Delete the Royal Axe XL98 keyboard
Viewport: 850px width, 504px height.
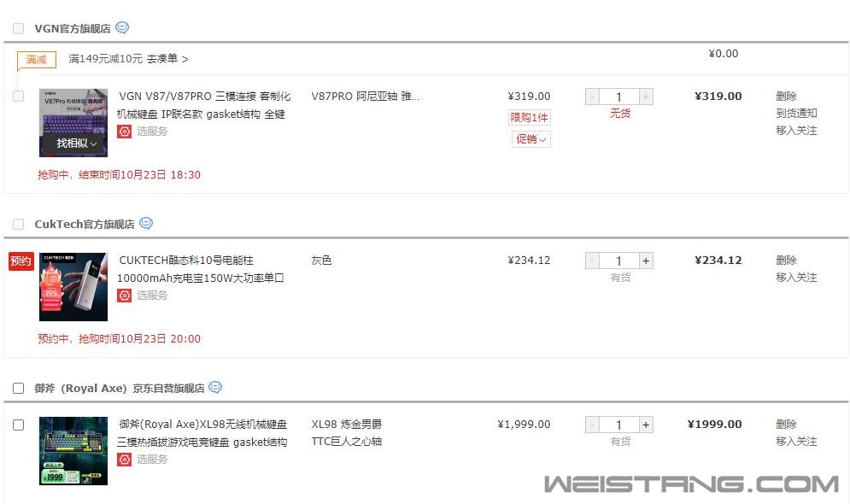pos(786,425)
